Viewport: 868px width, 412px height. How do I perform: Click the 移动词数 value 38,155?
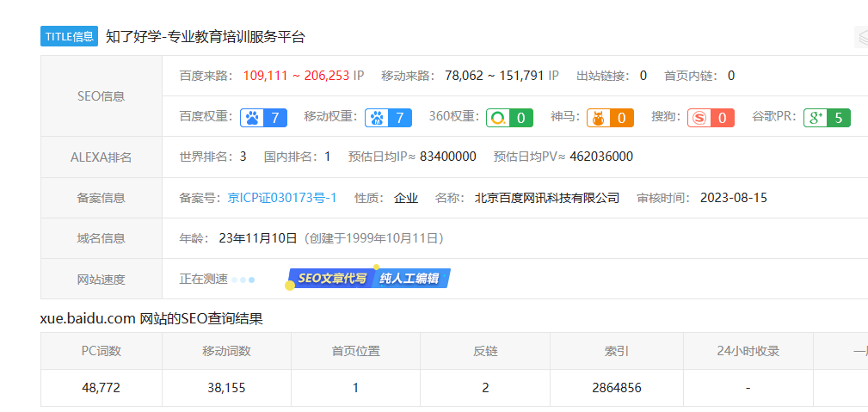(226, 388)
